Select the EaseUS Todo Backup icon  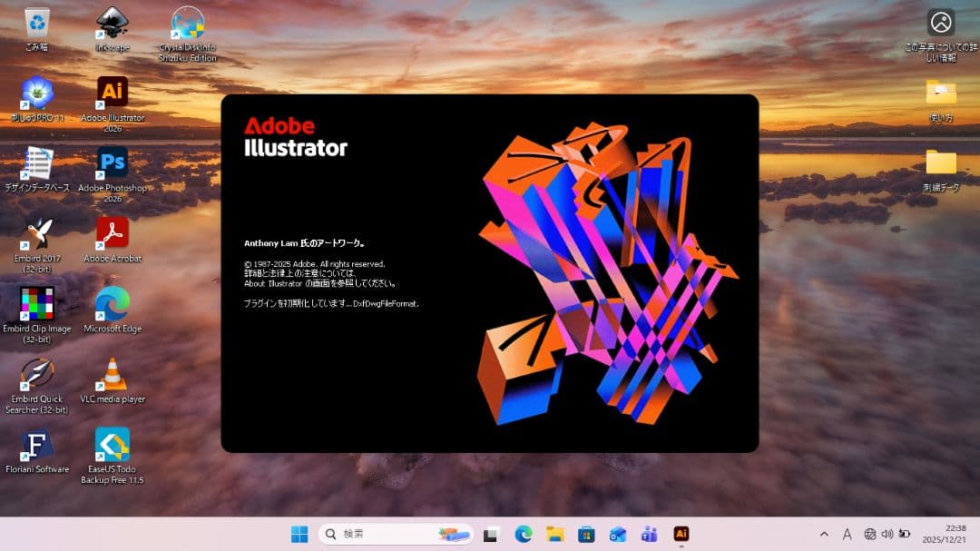point(113,445)
